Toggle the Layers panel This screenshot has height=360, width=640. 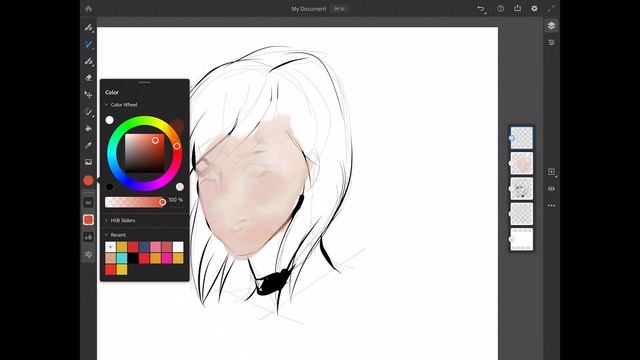[551, 26]
